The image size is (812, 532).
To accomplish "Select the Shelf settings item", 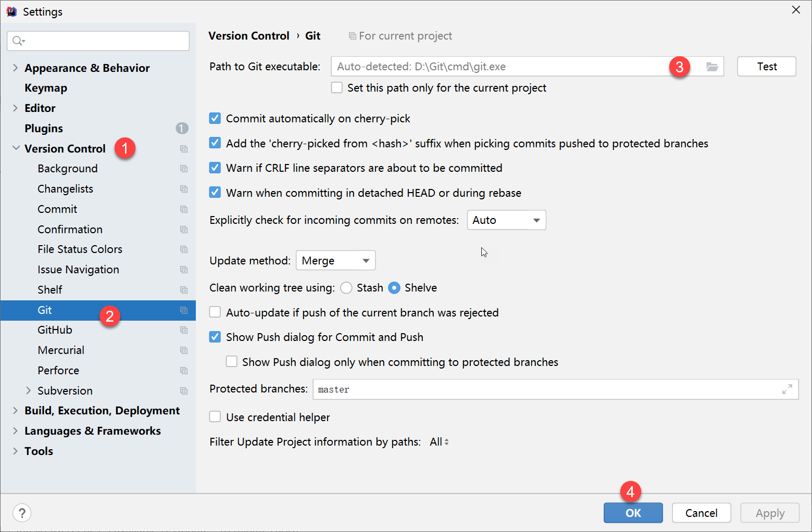I will point(50,290).
